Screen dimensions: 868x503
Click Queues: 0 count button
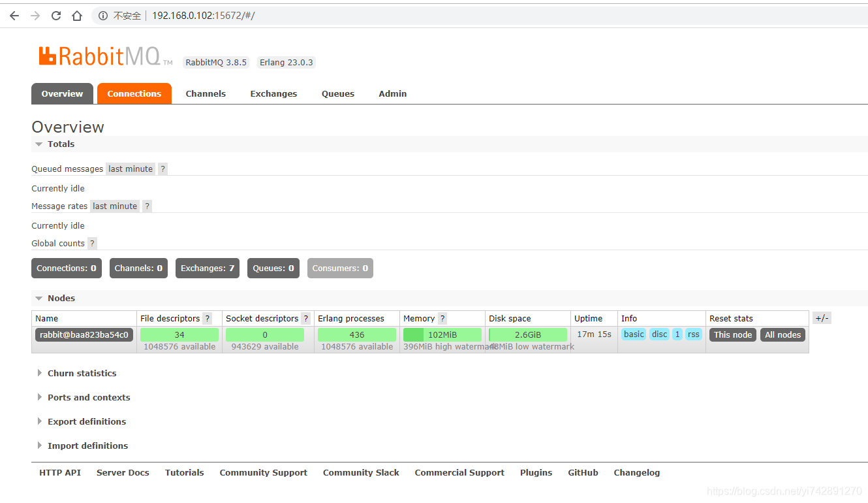(x=273, y=268)
